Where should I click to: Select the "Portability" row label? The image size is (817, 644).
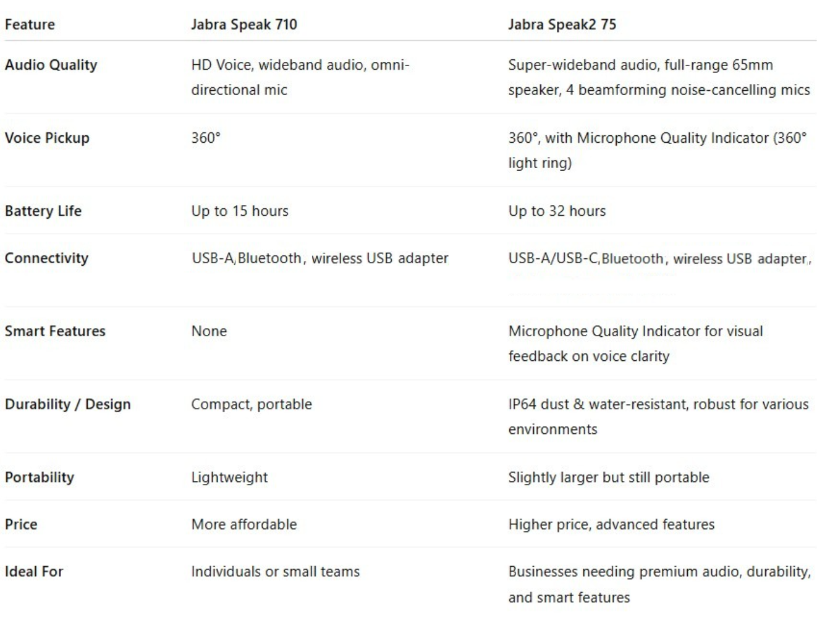(39, 477)
